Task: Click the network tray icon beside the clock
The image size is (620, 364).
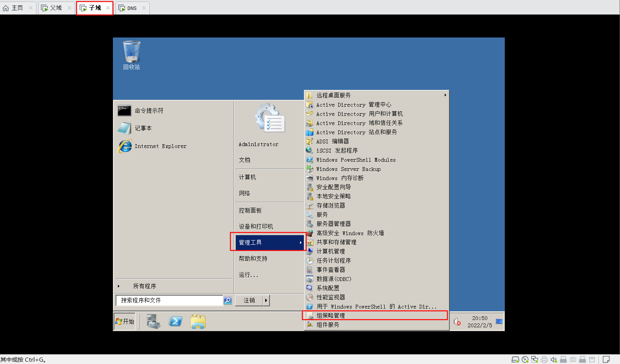Action: click(499, 322)
